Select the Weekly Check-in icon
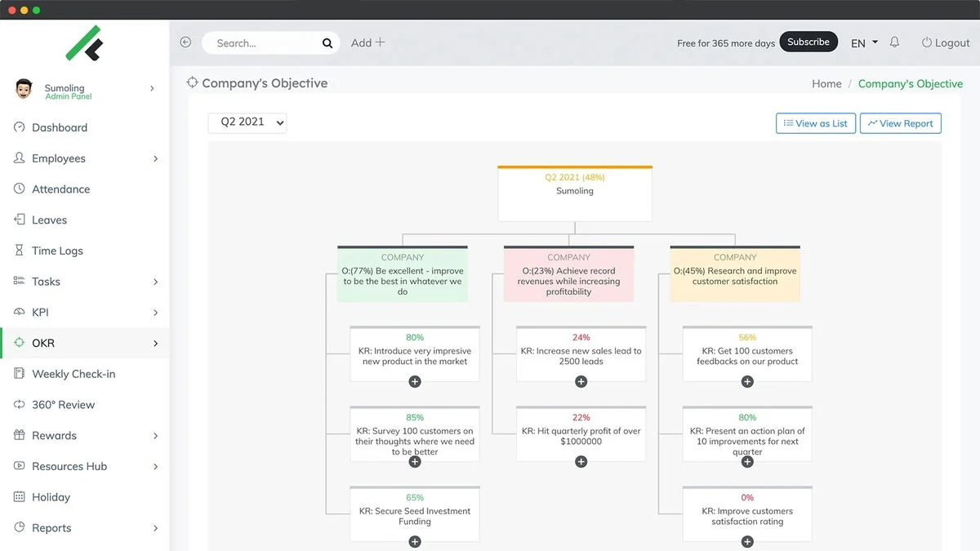This screenshot has width=980, height=551. pyautogui.click(x=18, y=374)
